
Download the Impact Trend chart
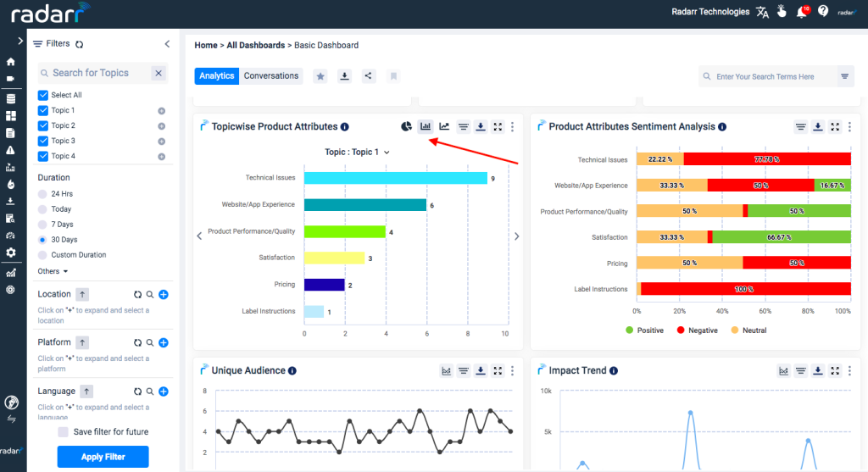click(x=818, y=371)
